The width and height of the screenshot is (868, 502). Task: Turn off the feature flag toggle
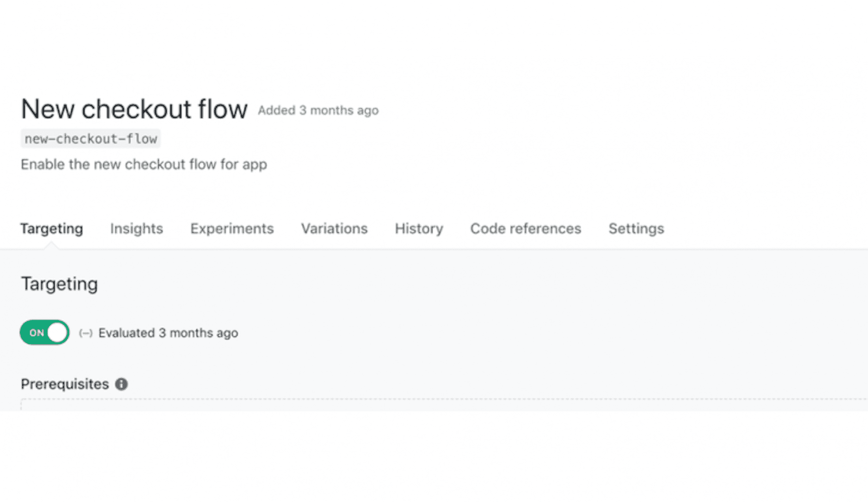point(44,332)
